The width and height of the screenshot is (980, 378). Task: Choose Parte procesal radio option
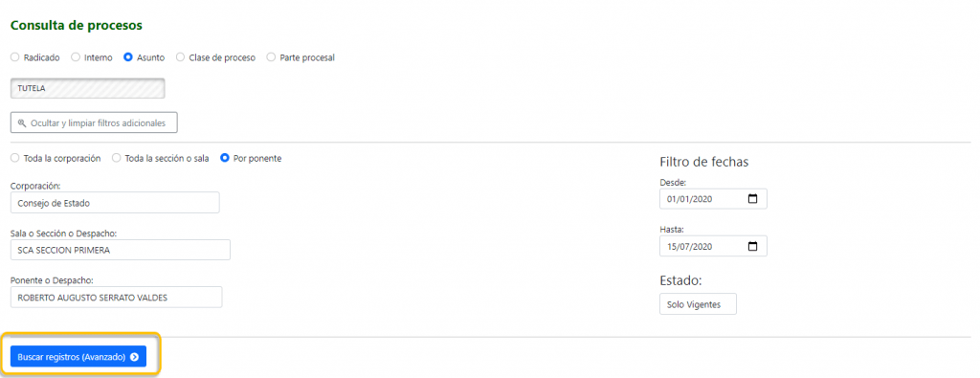tap(271, 57)
